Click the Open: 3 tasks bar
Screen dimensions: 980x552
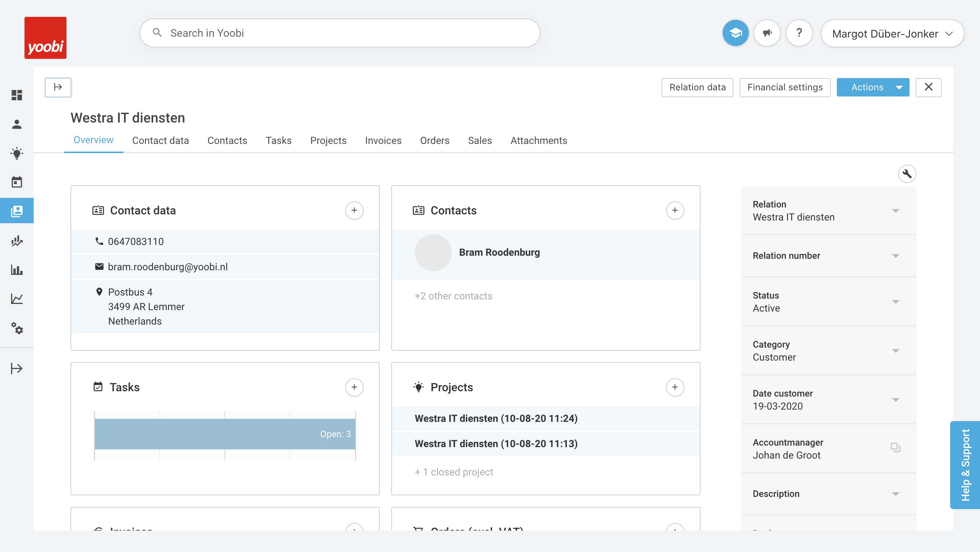225,434
